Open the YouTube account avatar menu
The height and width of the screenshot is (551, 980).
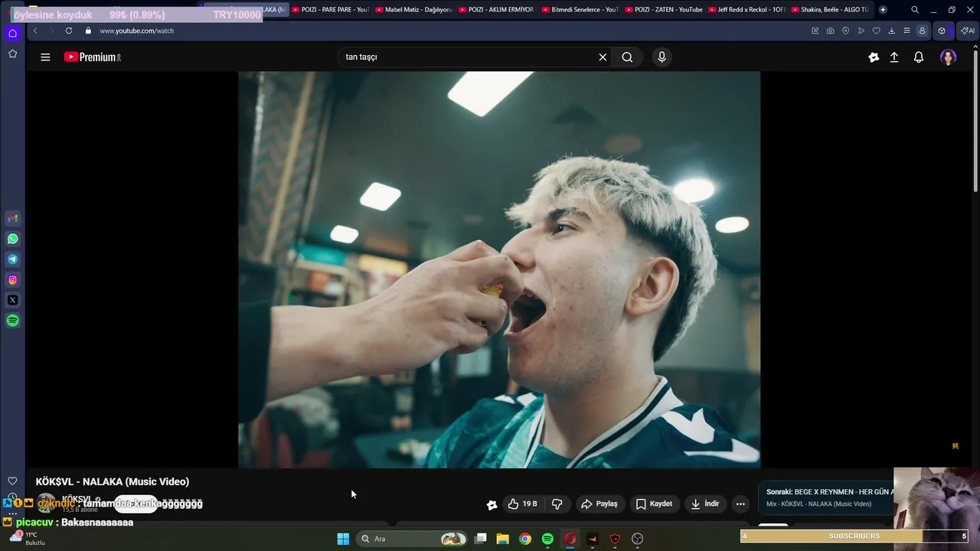pos(948,57)
